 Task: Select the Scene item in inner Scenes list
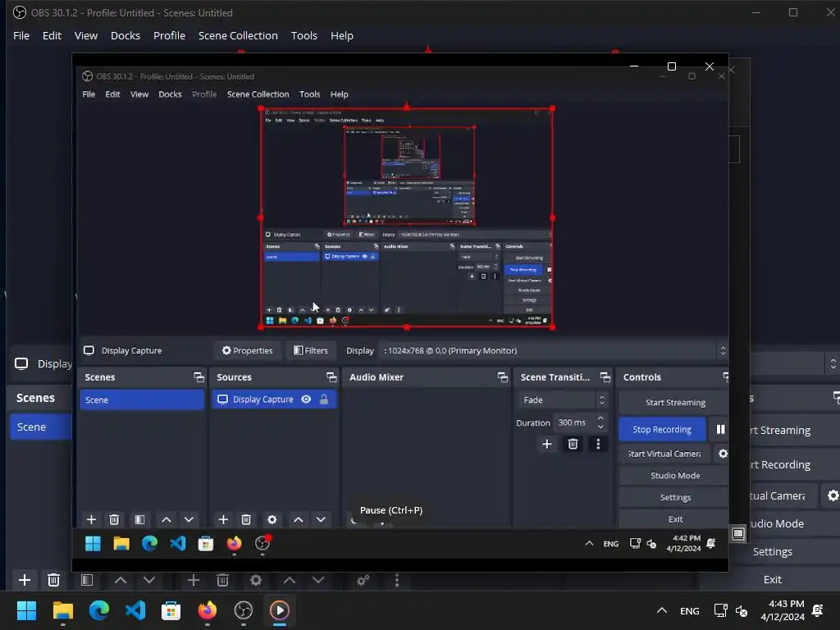pos(142,399)
